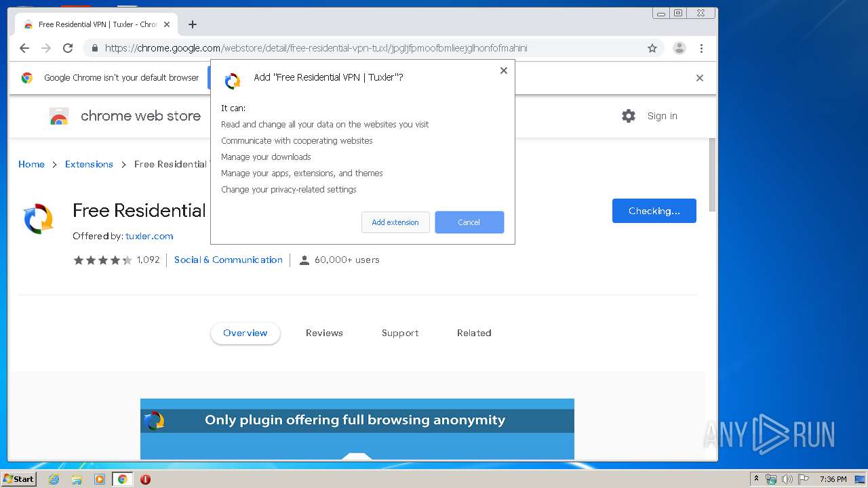The width and height of the screenshot is (868, 488).
Task: Click the star rating of the extension
Action: (x=102, y=260)
